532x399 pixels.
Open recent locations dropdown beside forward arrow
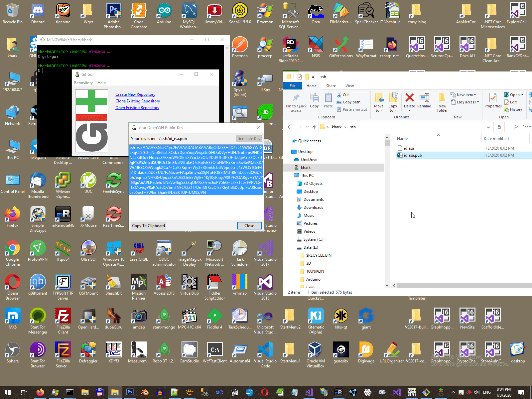(307, 127)
